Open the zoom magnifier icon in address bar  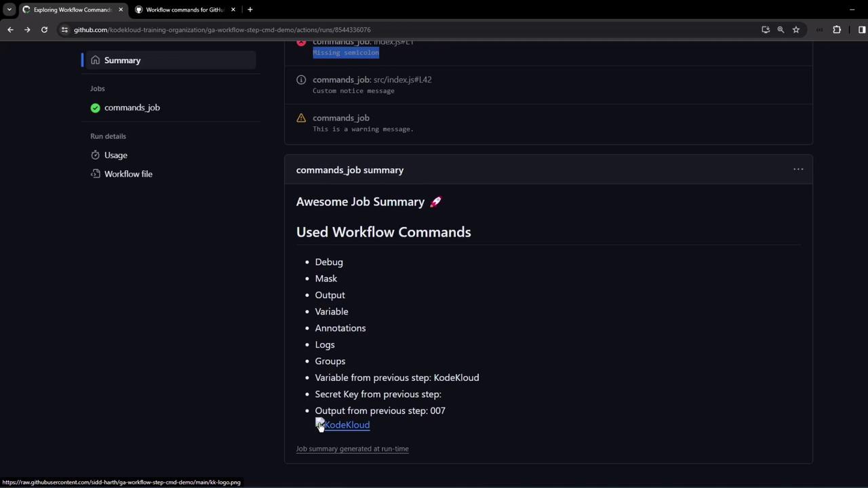pos(781,30)
